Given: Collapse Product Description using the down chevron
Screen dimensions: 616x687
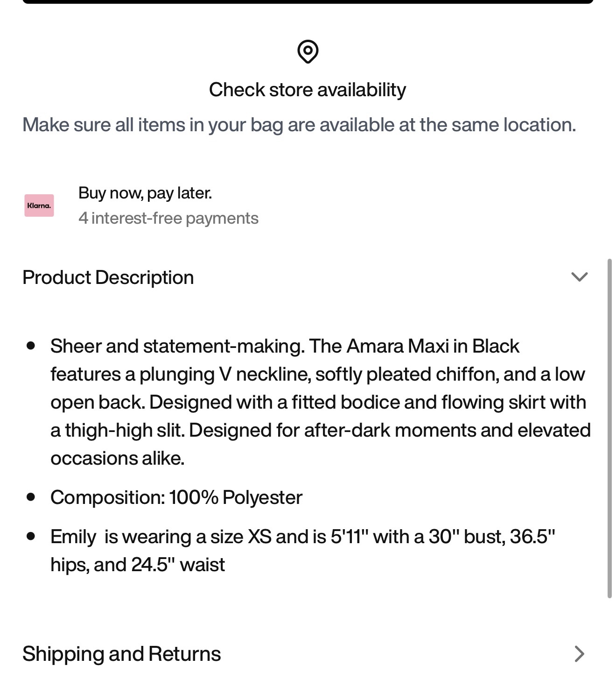Looking at the screenshot, I should coord(579,277).
